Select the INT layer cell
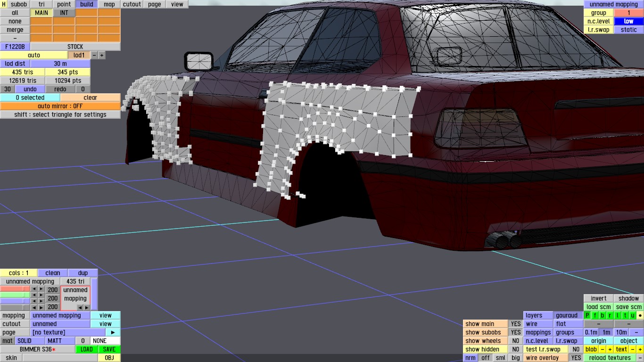 pyautogui.click(x=64, y=13)
